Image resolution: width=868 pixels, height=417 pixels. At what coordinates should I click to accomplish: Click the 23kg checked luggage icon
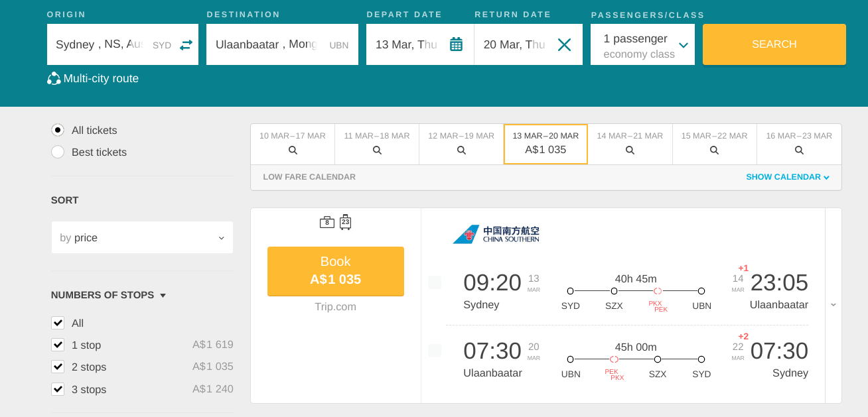[x=345, y=222]
